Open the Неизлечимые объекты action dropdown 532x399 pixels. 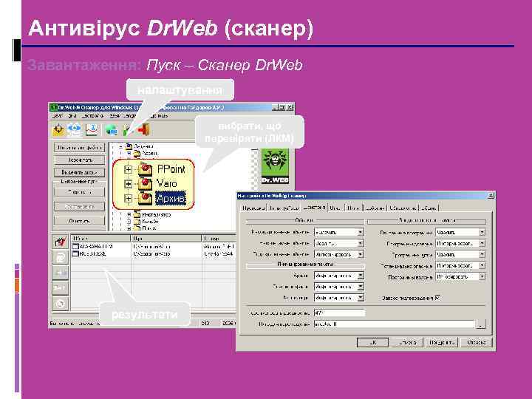338,243
